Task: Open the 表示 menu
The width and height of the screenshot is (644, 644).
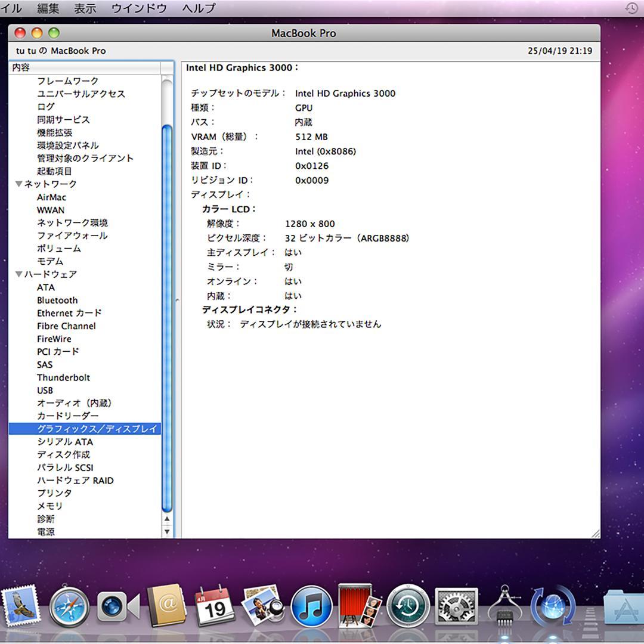Action: tap(86, 8)
